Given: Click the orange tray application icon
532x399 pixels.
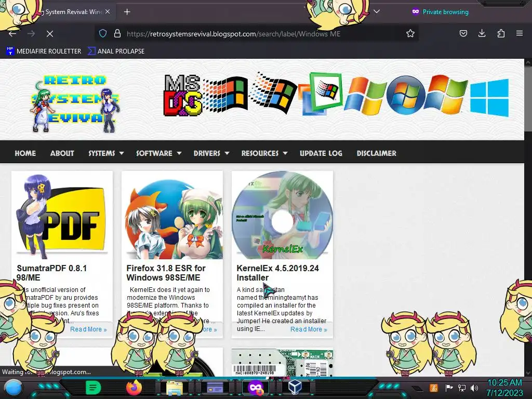Looking at the screenshot, I should [433, 388].
